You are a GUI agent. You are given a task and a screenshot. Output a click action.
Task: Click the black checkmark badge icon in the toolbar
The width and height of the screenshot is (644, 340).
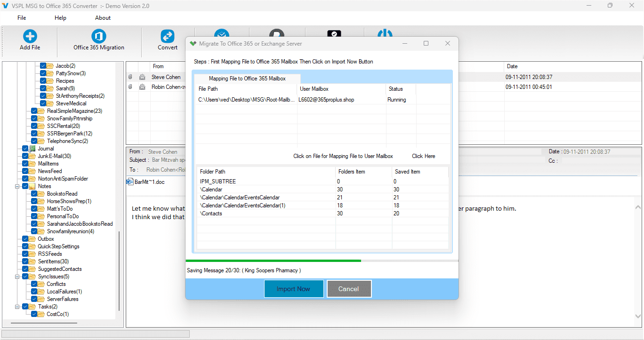334,34
